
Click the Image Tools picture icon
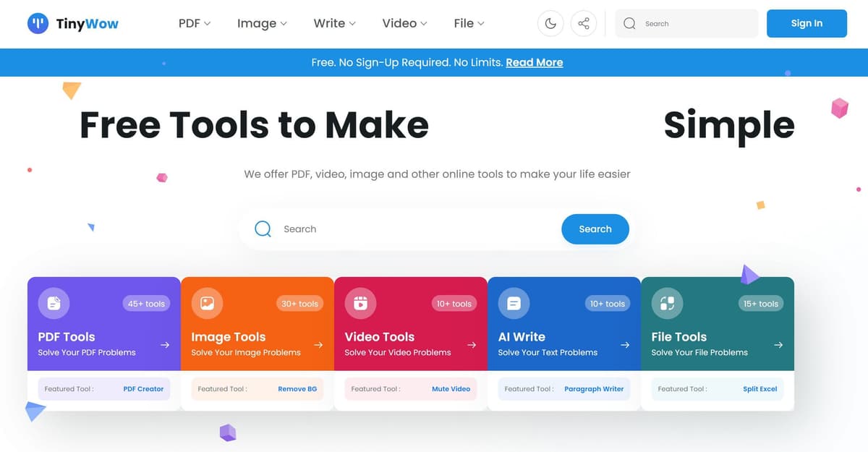(x=207, y=304)
